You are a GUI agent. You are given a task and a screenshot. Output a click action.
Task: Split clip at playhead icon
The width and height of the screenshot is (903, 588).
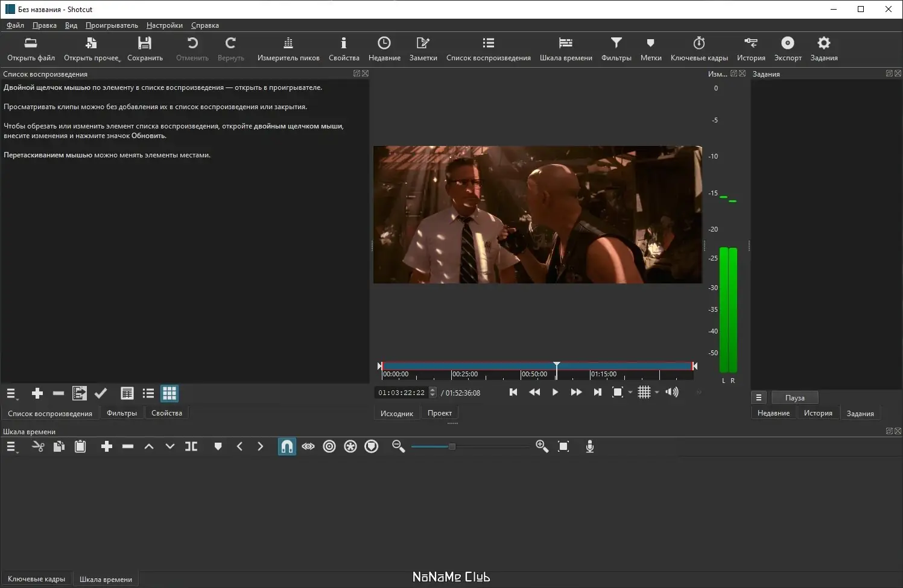pos(191,447)
